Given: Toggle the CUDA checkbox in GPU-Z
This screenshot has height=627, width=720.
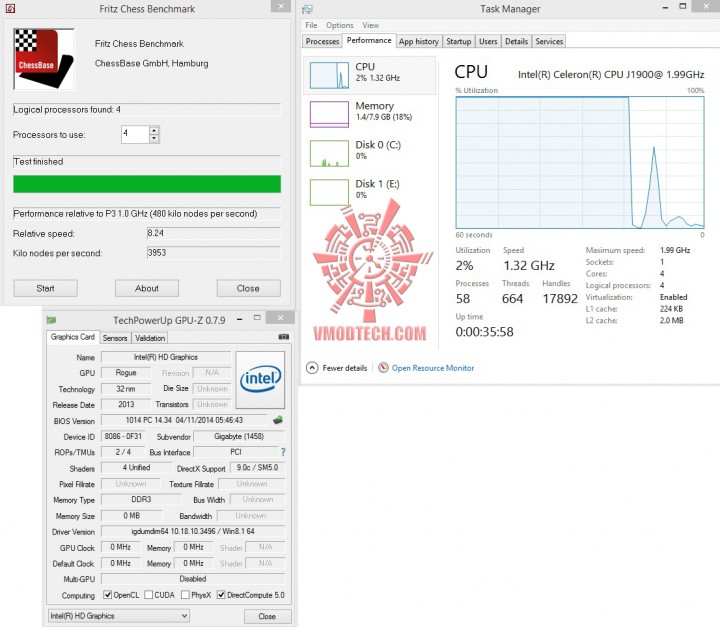Looking at the screenshot, I should click(148, 595).
